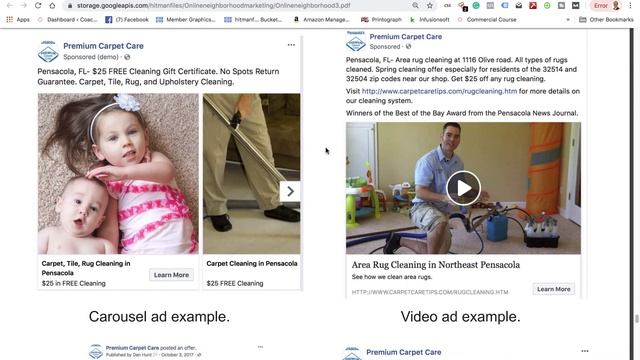The width and height of the screenshot is (640, 360).
Task: Open the hitmanf... Bucket bookmark
Action: click(253, 20)
